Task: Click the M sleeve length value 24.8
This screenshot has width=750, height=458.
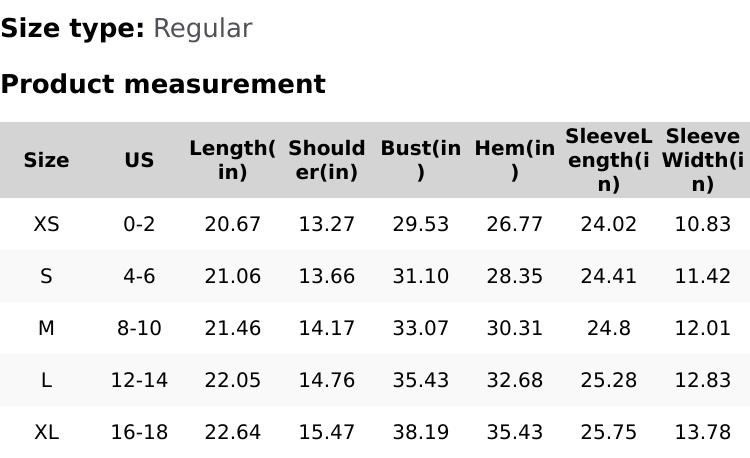Action: coord(608,328)
